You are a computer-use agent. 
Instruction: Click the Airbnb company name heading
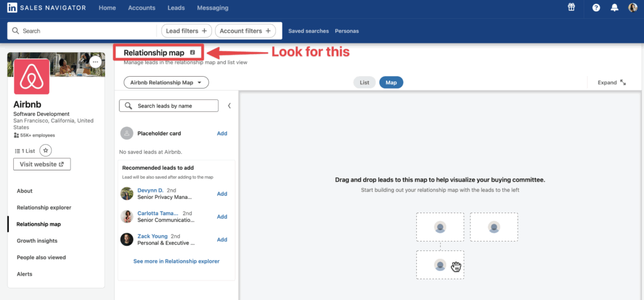point(28,104)
